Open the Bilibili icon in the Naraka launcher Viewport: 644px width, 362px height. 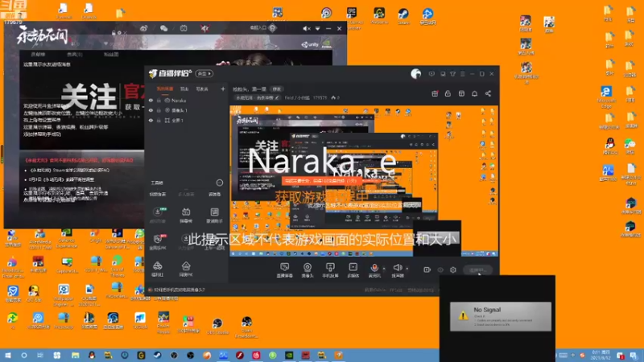(184, 28)
